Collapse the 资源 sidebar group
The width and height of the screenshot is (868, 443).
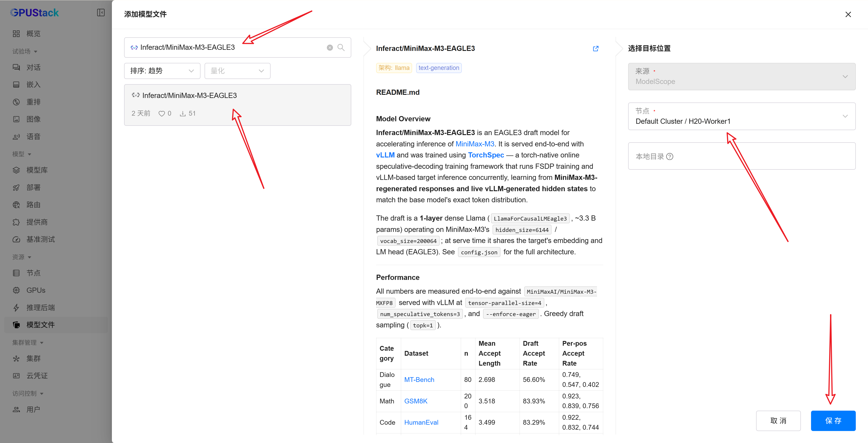22,257
